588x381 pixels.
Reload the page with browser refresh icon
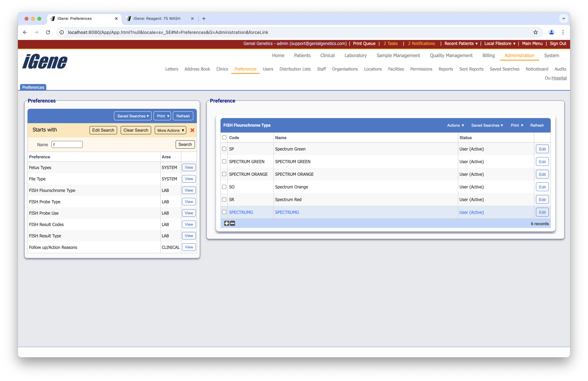[48, 32]
